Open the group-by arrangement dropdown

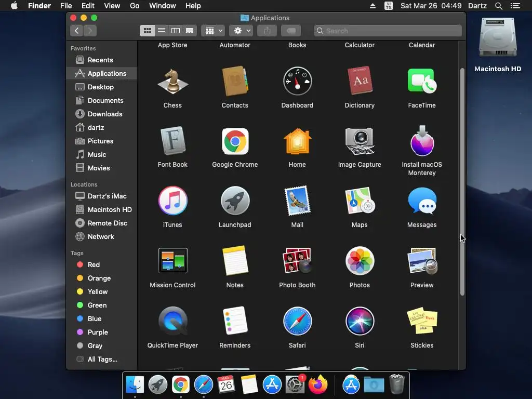[213, 31]
